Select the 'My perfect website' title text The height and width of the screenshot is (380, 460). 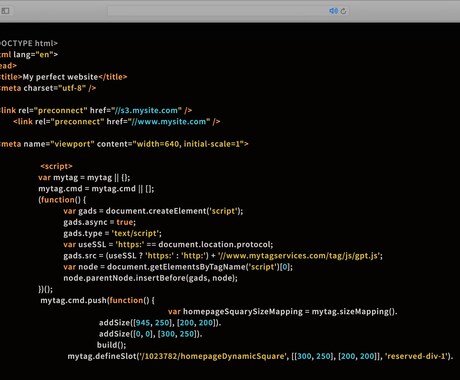[60, 77]
